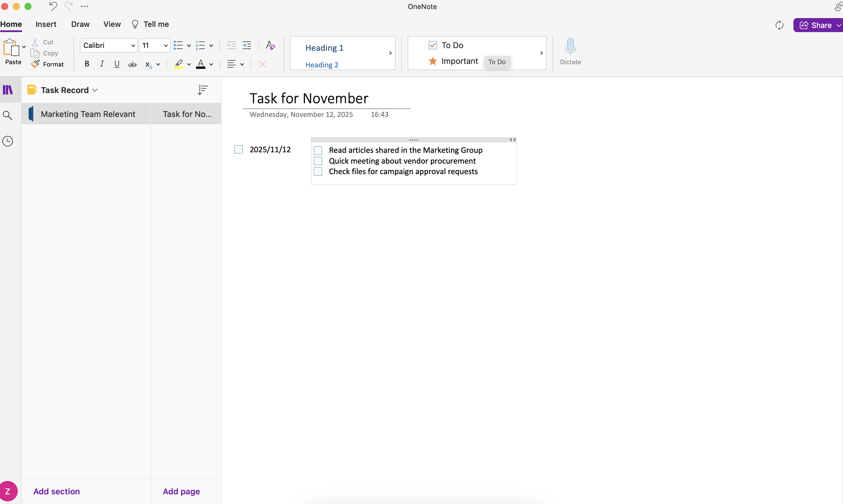
Task: Toggle Italic formatting
Action: tap(102, 64)
